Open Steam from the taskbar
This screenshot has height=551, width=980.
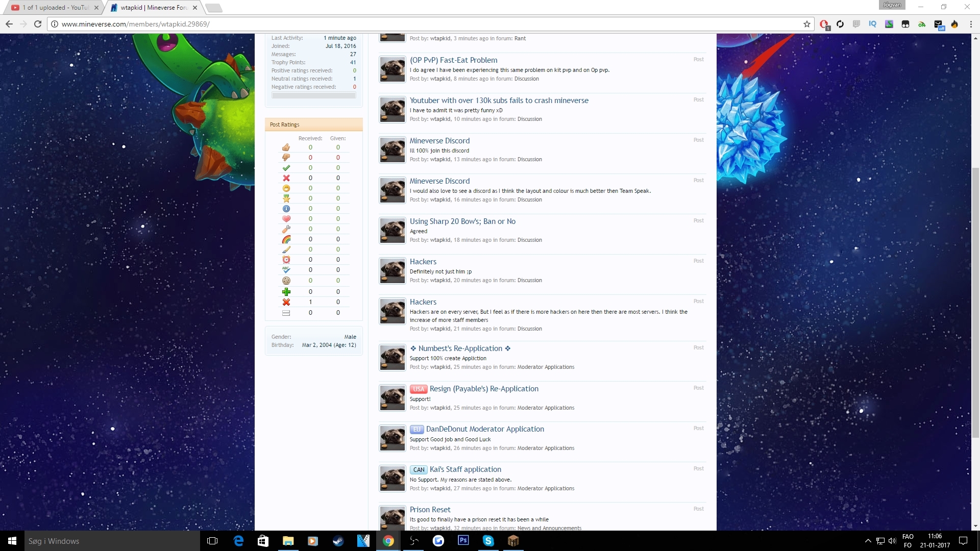coord(338,541)
